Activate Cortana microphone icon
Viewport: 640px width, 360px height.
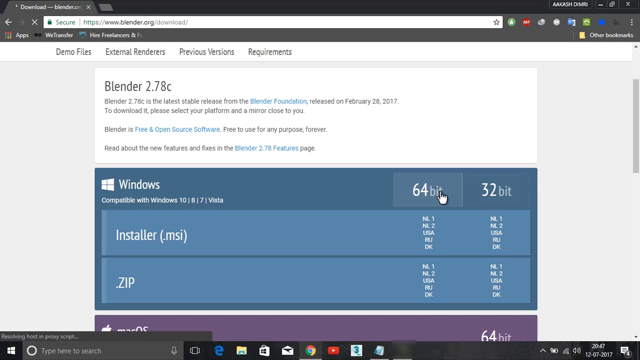tap(174, 351)
